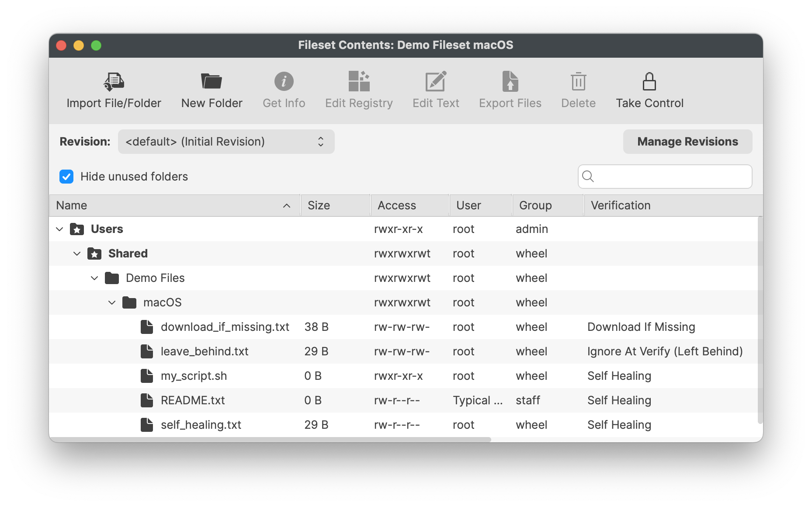Image resolution: width=812 pixels, height=507 pixels.
Task: Select the download_if_missing.txt file name
Action: pos(225,327)
